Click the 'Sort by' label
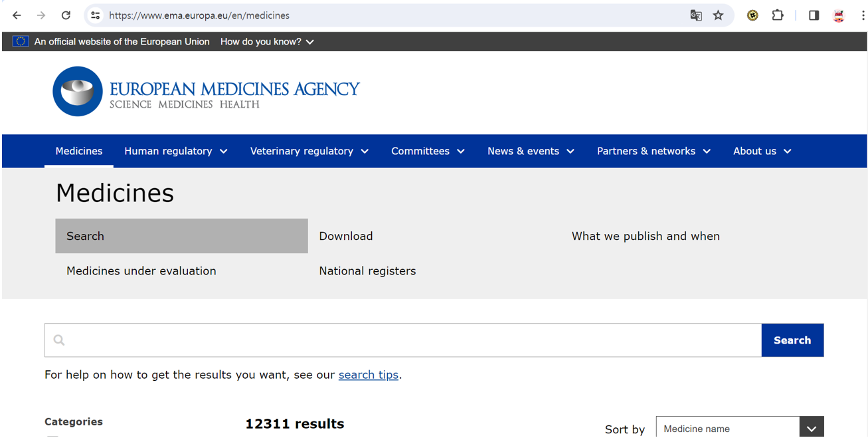The width and height of the screenshot is (868, 438). pos(625,429)
